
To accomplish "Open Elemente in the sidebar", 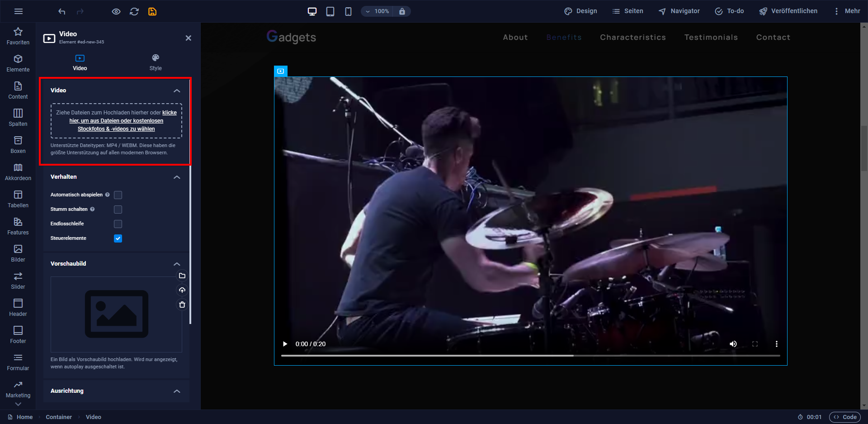I will [18, 63].
